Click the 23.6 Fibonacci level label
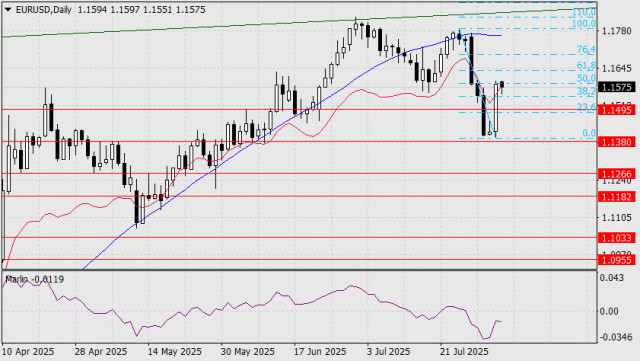Viewport: 640px width, 361px height. click(586, 107)
